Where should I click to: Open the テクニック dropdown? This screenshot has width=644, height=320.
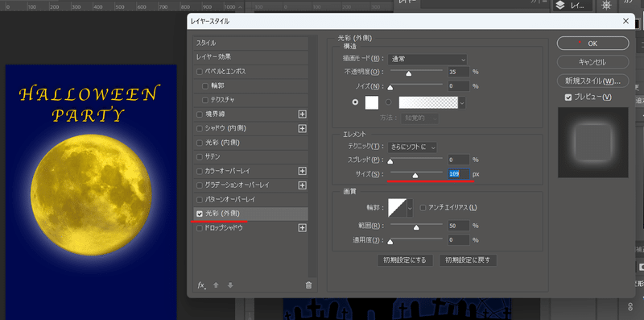[x=412, y=147]
